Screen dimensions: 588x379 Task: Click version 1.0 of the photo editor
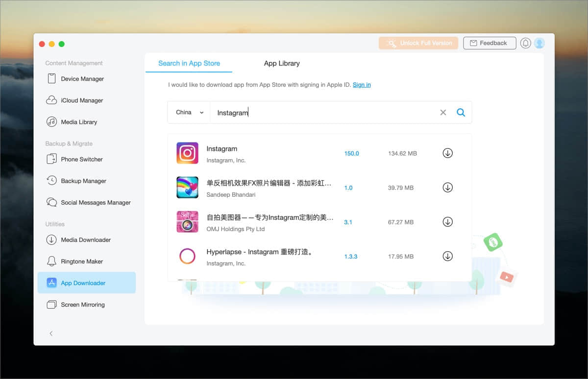coord(348,188)
